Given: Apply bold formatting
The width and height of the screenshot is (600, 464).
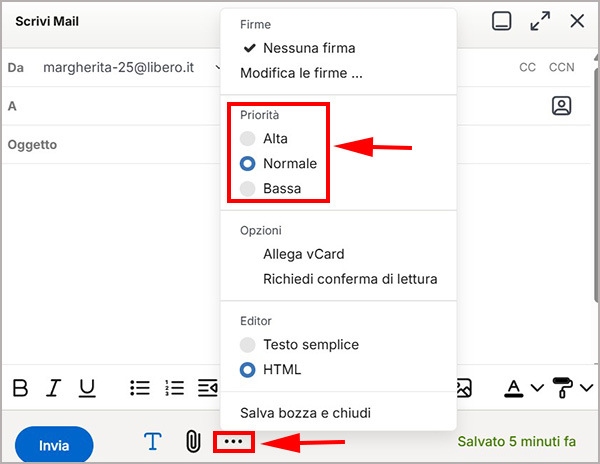Looking at the screenshot, I should click(x=20, y=388).
